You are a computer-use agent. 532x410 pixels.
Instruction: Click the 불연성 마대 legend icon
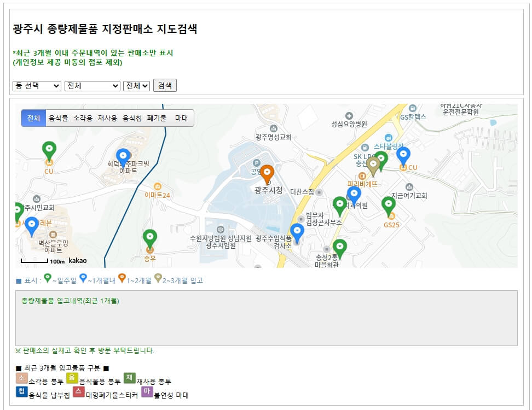coord(147,392)
